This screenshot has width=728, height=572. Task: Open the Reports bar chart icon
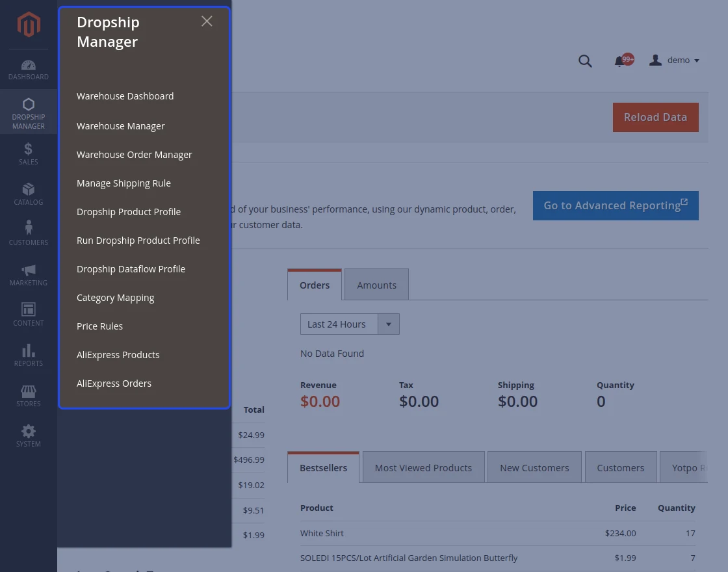[29, 350]
